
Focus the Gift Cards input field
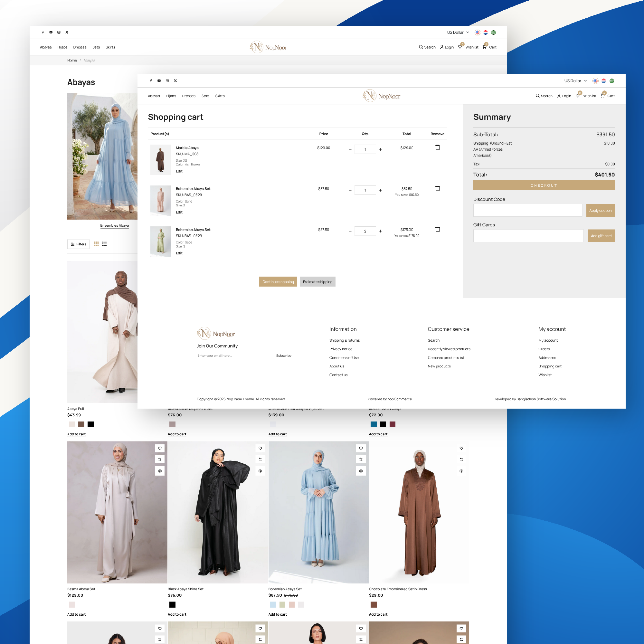[528, 236]
